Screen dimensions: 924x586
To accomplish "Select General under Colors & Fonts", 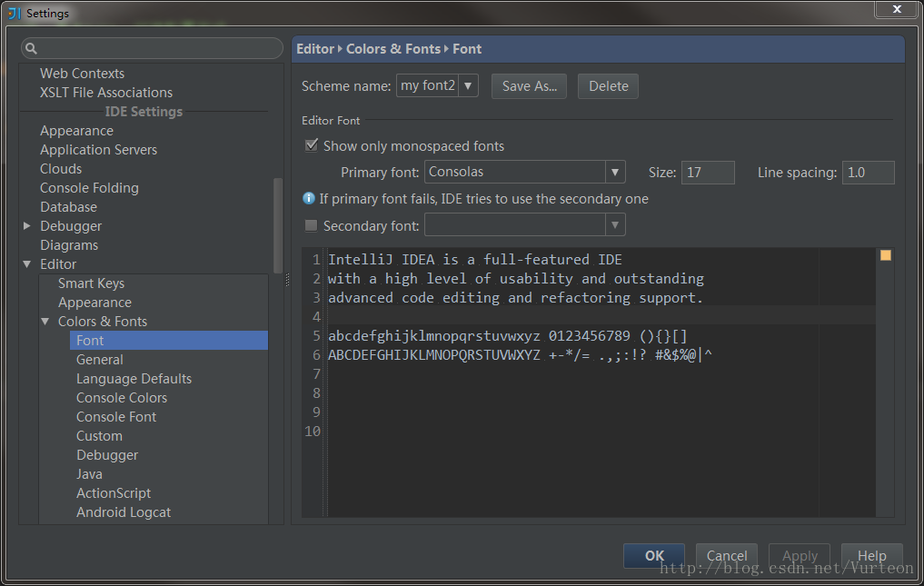I will click(x=100, y=360).
